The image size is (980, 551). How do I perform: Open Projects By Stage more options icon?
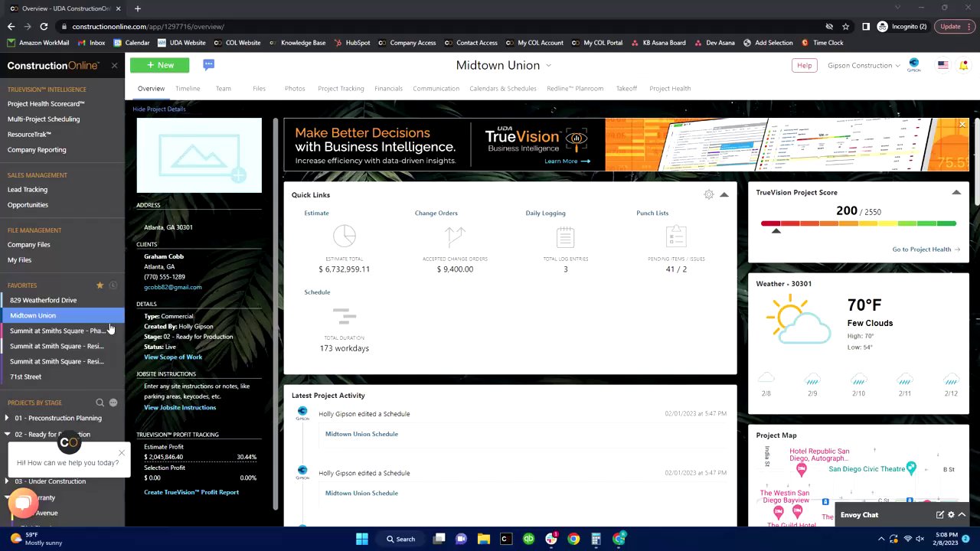click(x=113, y=403)
